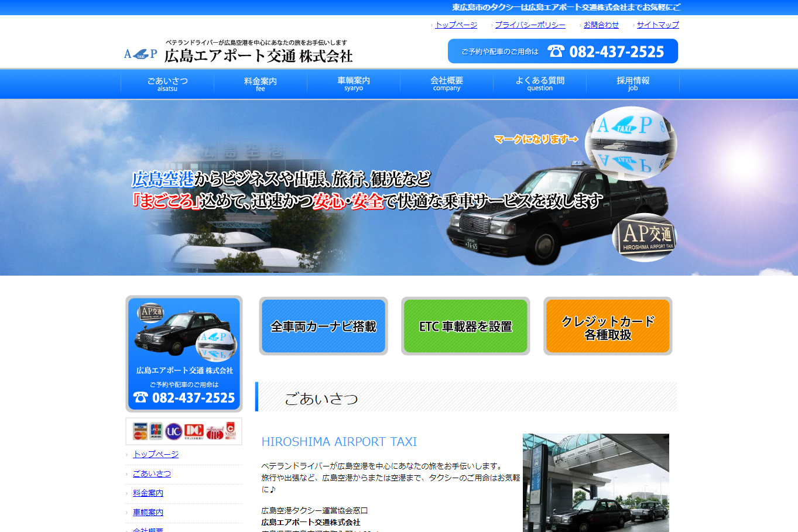
Task: Open the サイトマップ link
Action: point(658,25)
